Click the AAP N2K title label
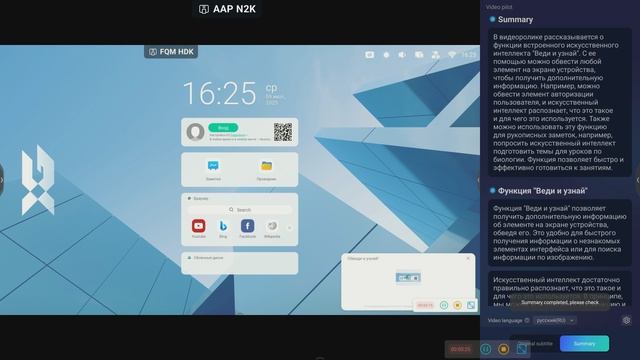 pos(227,9)
